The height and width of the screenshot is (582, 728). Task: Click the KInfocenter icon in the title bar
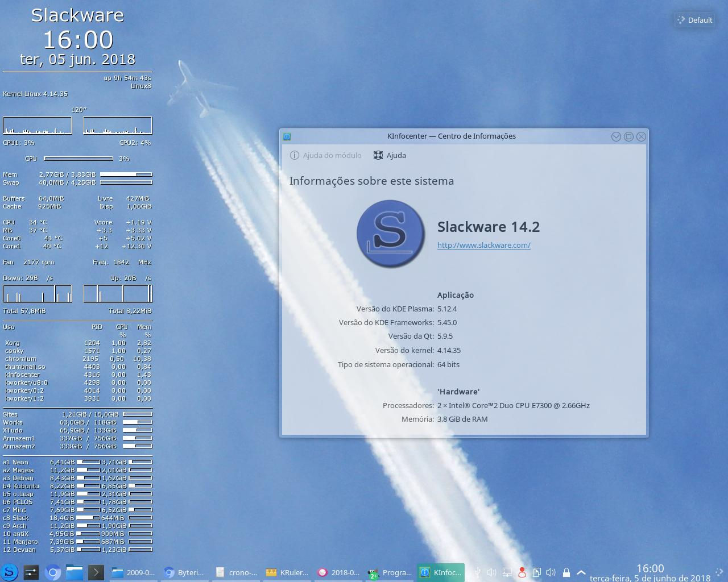[x=287, y=136]
